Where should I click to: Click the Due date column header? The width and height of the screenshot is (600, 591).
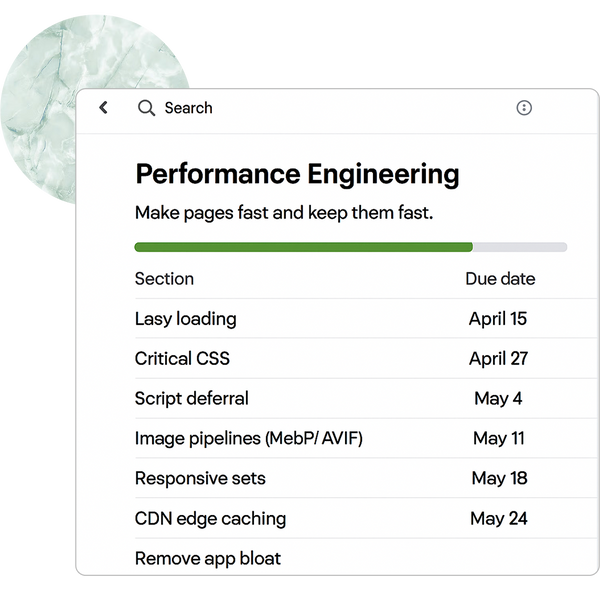point(500,279)
